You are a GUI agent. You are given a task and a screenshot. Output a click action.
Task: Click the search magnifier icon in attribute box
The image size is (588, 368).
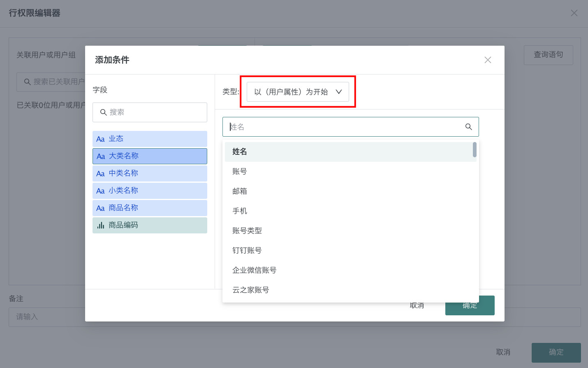(x=468, y=127)
